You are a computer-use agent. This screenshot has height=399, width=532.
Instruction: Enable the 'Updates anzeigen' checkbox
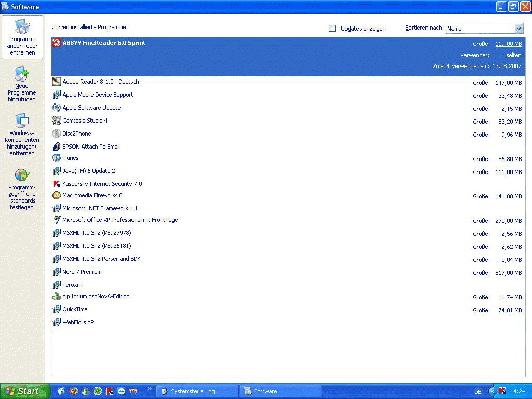[332, 29]
